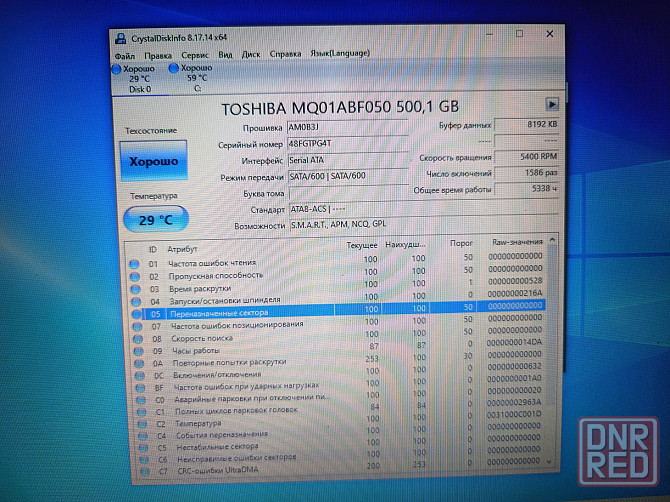Click the power-on count 1586 раз

coord(526,173)
